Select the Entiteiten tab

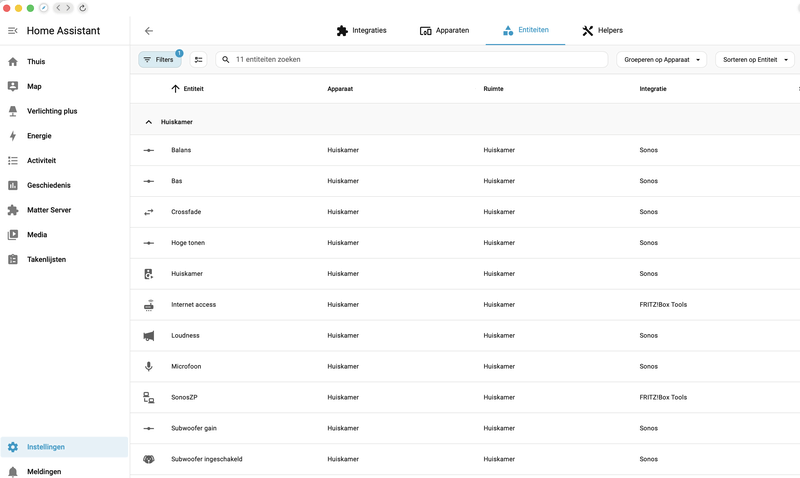tap(526, 31)
